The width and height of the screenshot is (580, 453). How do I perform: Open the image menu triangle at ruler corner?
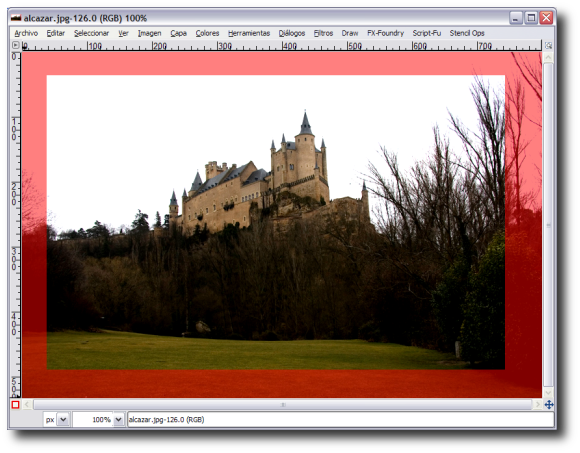pyautogui.click(x=16, y=45)
